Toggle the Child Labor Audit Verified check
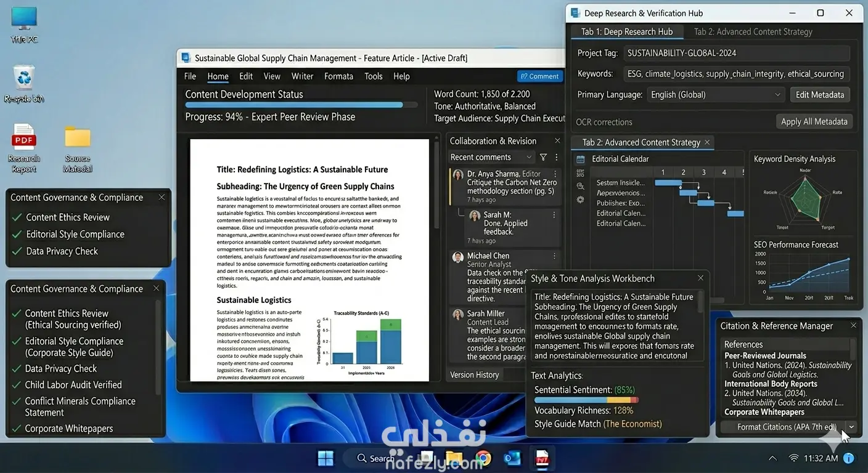Screen dimensions: 868x473 click(17, 385)
